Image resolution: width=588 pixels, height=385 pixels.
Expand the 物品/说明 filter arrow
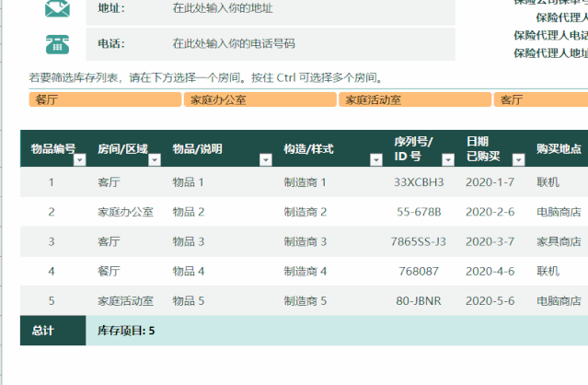coord(266,160)
